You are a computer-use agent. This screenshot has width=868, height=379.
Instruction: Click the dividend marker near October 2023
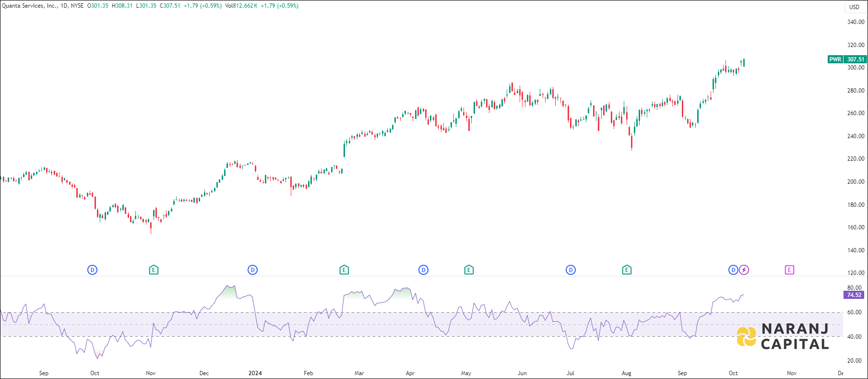pos(92,270)
